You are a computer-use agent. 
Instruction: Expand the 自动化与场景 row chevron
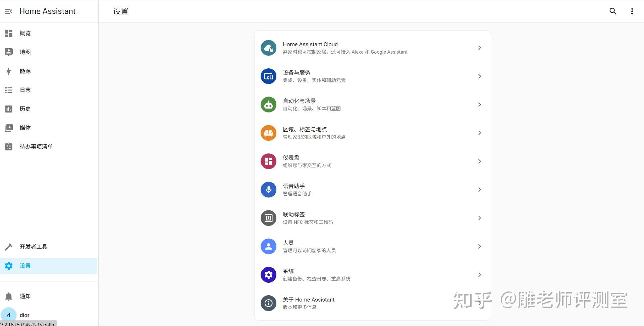pos(480,105)
